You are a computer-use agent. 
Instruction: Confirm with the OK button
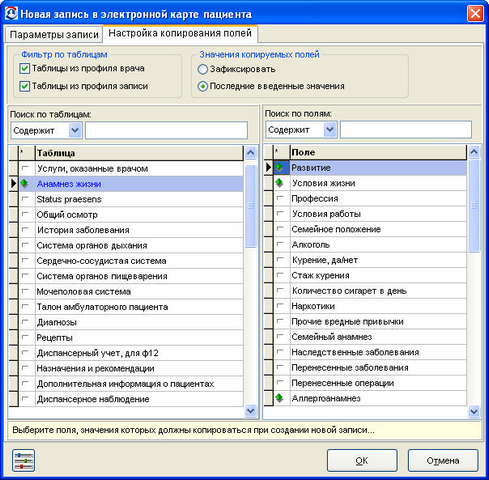pyautogui.click(x=362, y=461)
